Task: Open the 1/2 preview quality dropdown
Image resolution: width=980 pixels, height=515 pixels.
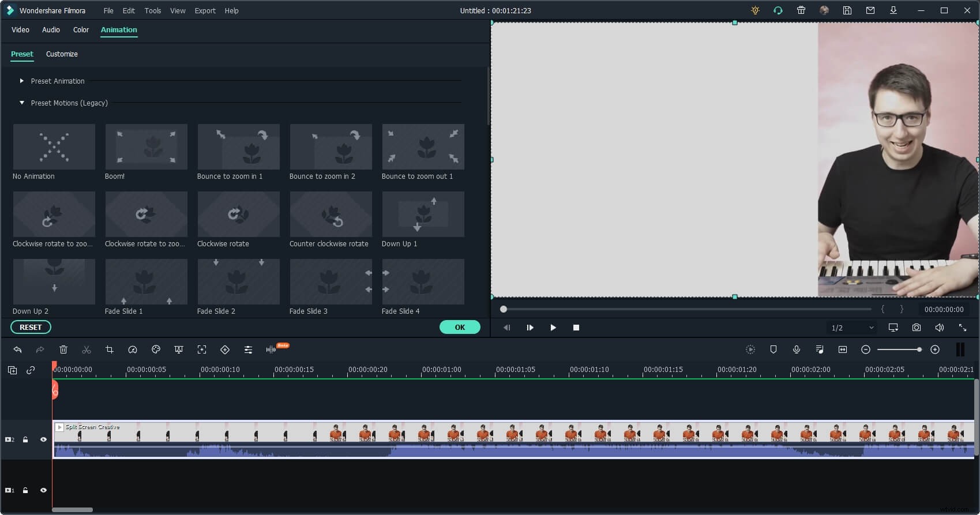Action: [853, 328]
